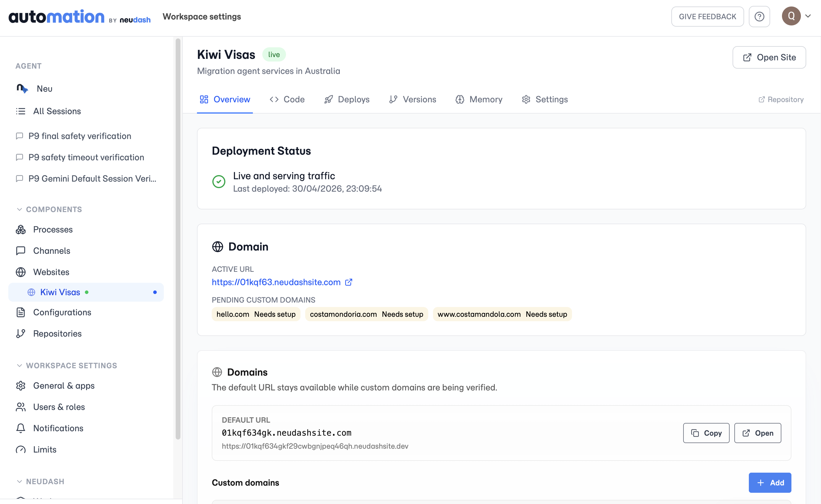This screenshot has height=504, width=821.
Task: Click the globe icon beside the Domain heading
Action: click(x=218, y=247)
